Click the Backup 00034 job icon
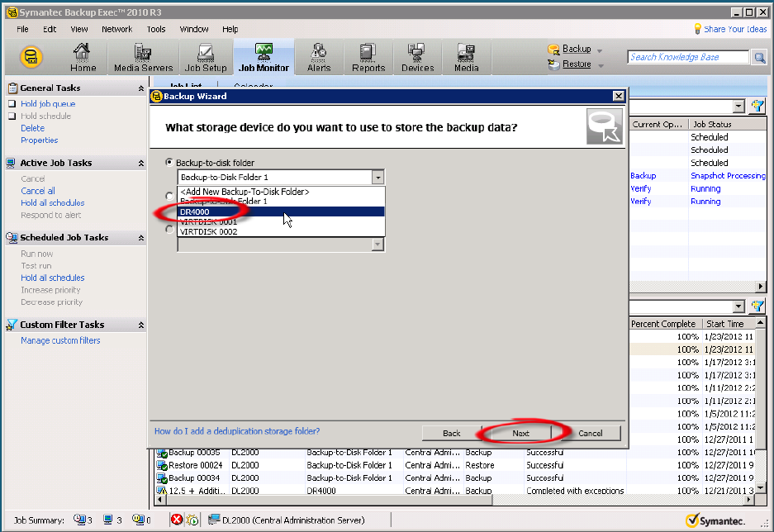774x532 pixels. 161,478
